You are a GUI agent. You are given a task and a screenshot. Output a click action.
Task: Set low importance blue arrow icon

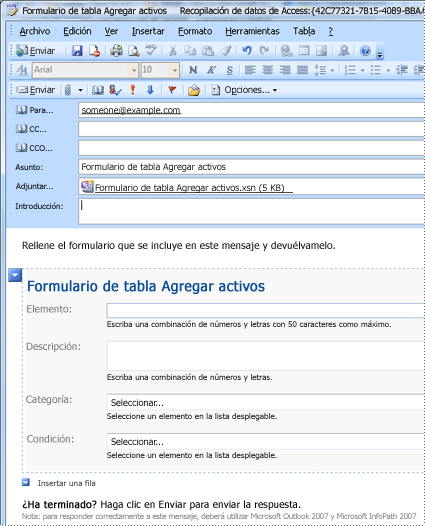click(150, 90)
